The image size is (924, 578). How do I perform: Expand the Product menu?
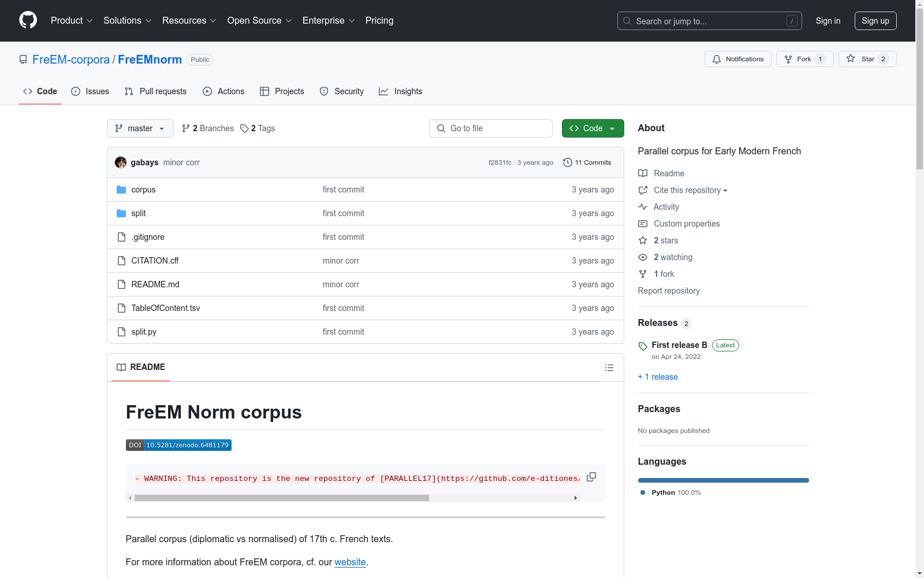pos(72,20)
